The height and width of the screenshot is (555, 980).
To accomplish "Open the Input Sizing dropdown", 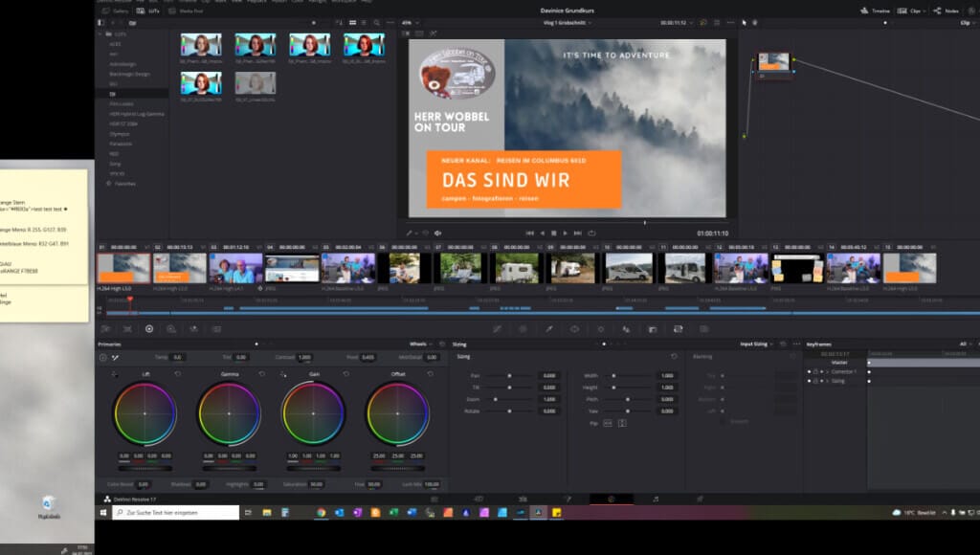I will pos(756,344).
